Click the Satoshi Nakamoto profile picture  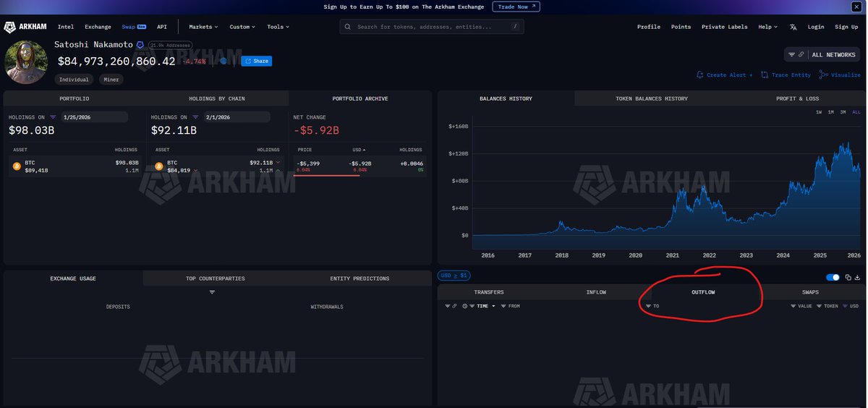pos(26,62)
